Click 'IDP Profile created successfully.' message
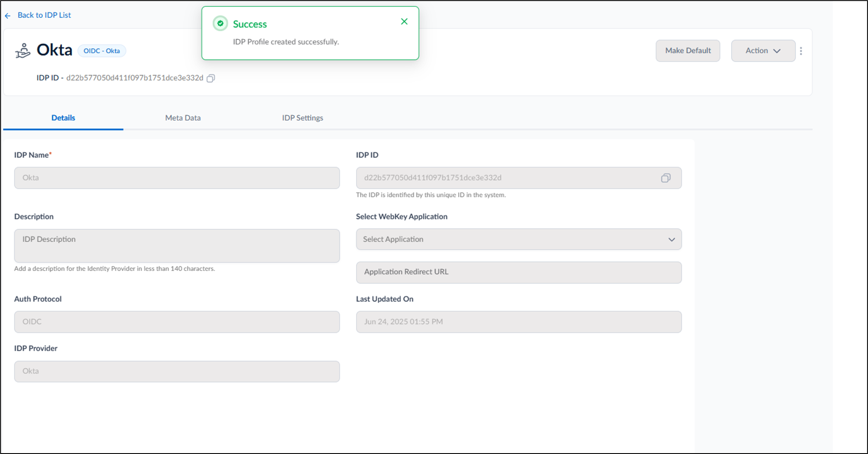Viewport: 868px width, 454px height. point(286,42)
